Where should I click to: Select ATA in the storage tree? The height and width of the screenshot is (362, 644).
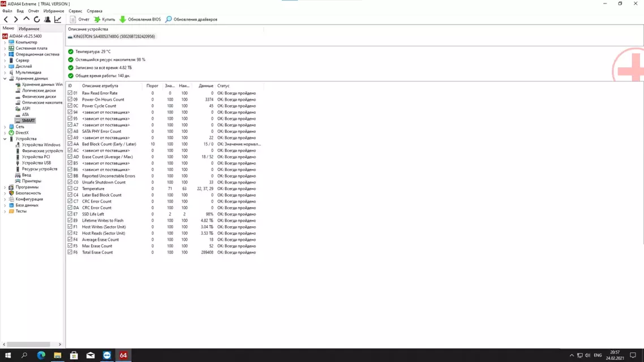pos(25,114)
